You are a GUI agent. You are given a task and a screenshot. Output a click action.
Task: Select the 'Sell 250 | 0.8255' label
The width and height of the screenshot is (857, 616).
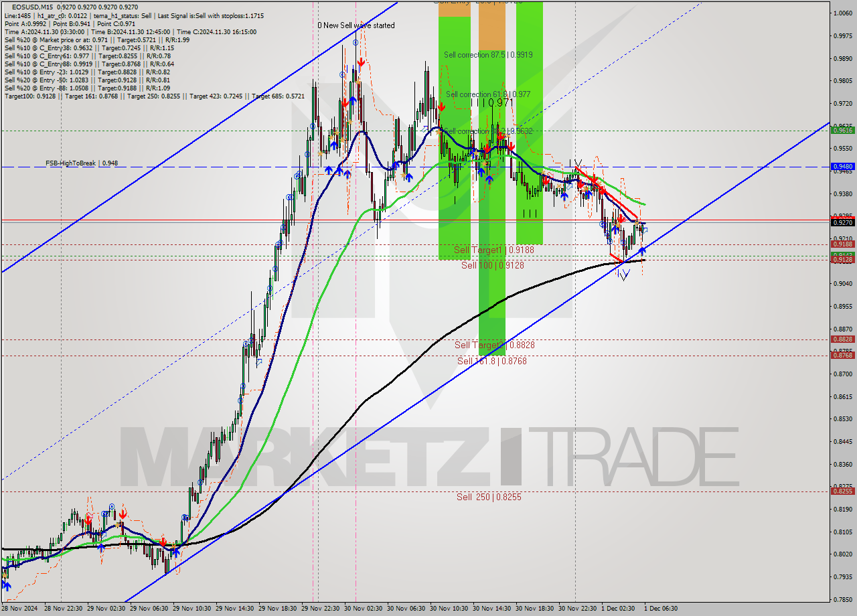pos(489,497)
